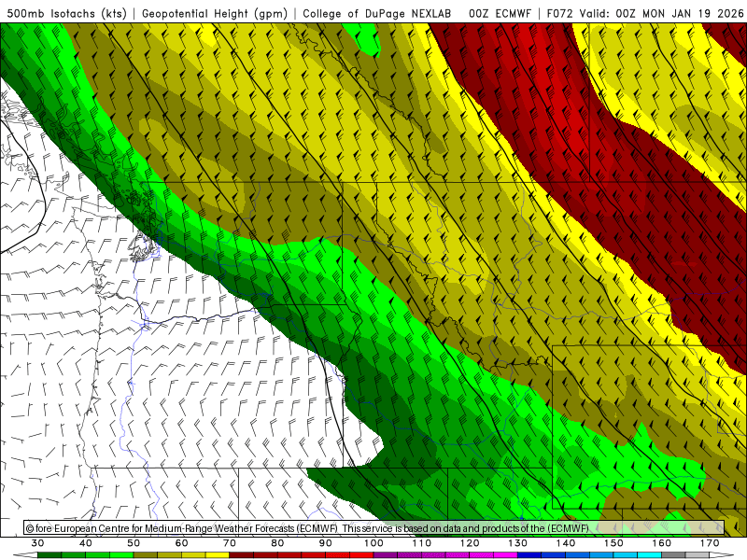The image size is (747, 560).
Task: Click the '140' color scale label
Action: [x=566, y=543]
